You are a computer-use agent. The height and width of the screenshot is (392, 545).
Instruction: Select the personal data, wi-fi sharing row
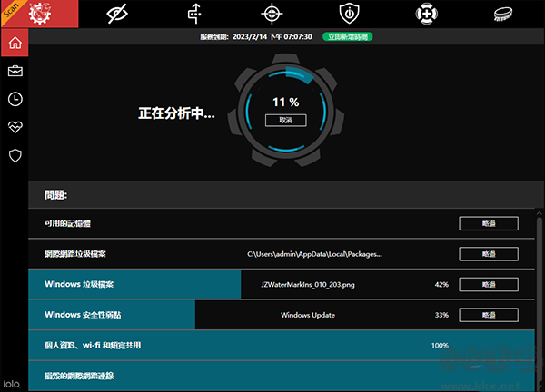pyautogui.click(x=282, y=346)
